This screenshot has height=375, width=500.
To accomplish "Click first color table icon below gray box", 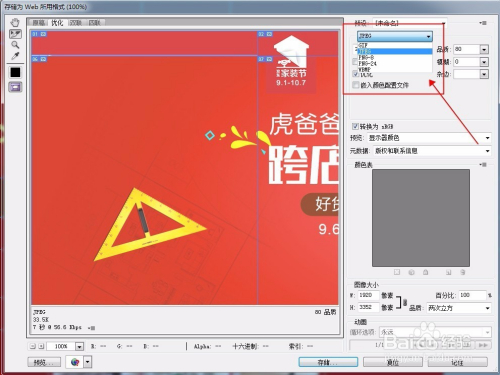I will tap(397, 272).
